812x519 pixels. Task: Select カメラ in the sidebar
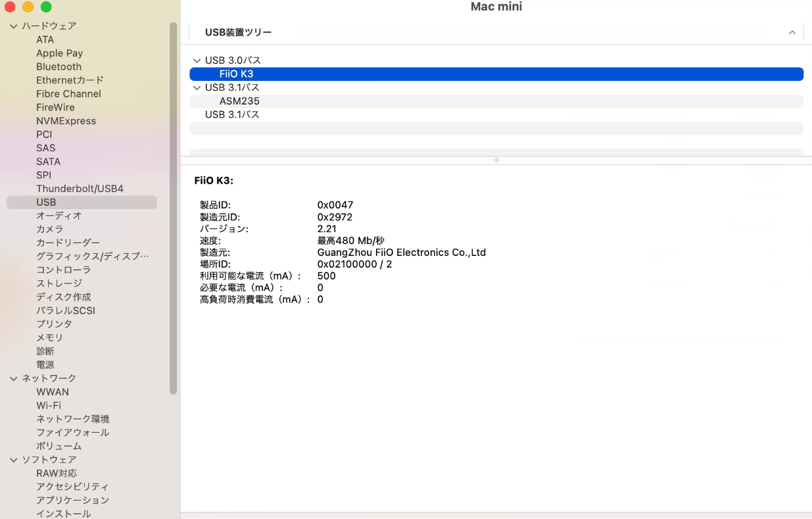(50, 229)
